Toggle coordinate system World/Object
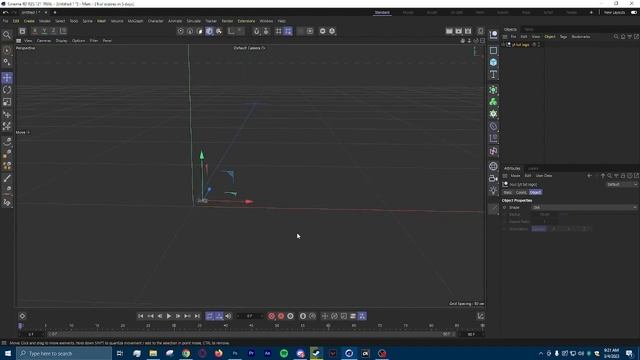 [63, 31]
